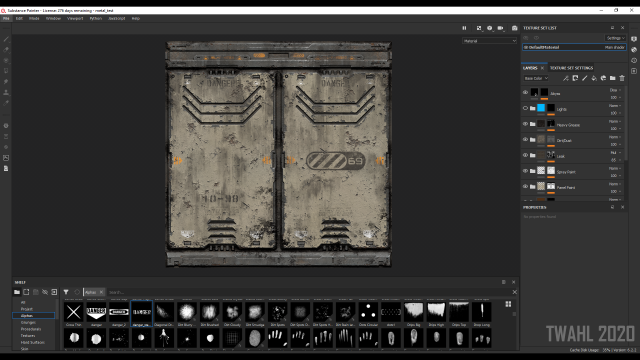The width and height of the screenshot is (640, 360).
Task: Add a mask with the mask icon in Layers
Action: [575, 78]
